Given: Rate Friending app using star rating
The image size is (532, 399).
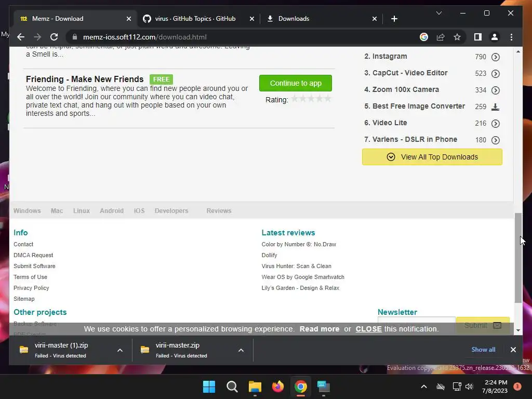Looking at the screenshot, I should point(311,99).
